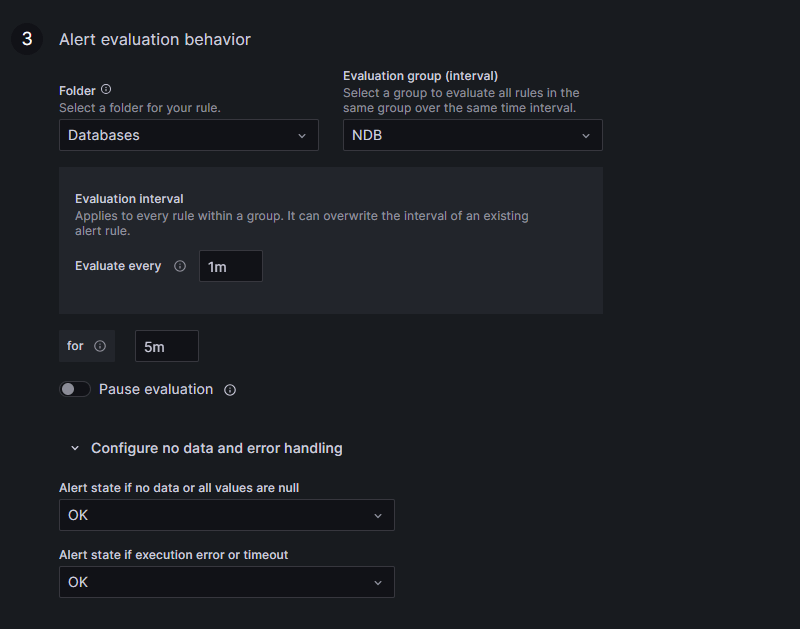Viewport: 800px width, 629px height.
Task: Click the info icon beside Pause evaluation
Action: tap(229, 389)
